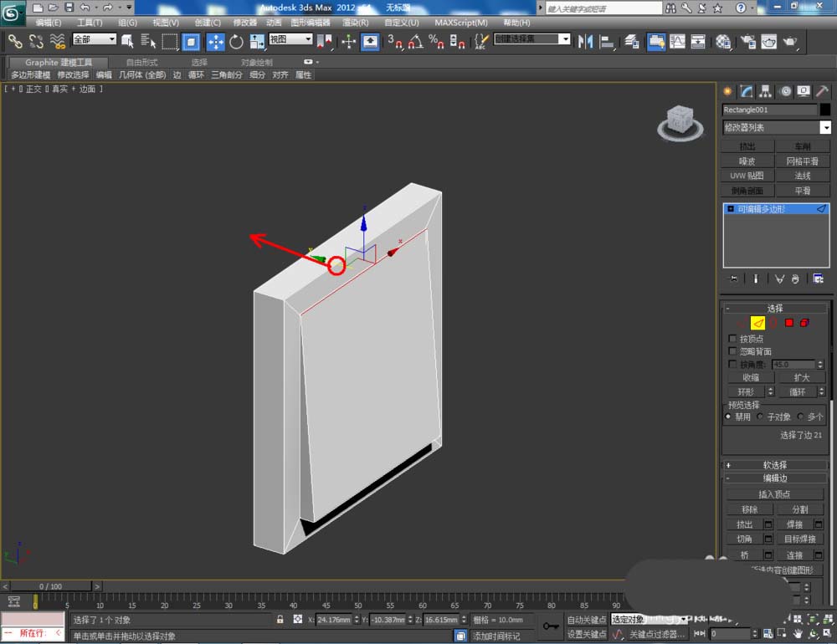Click Select and Manipulate icon

[x=348, y=41]
